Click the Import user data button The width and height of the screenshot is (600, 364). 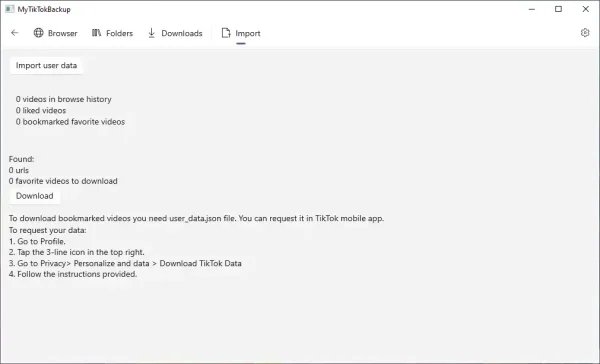pos(46,65)
